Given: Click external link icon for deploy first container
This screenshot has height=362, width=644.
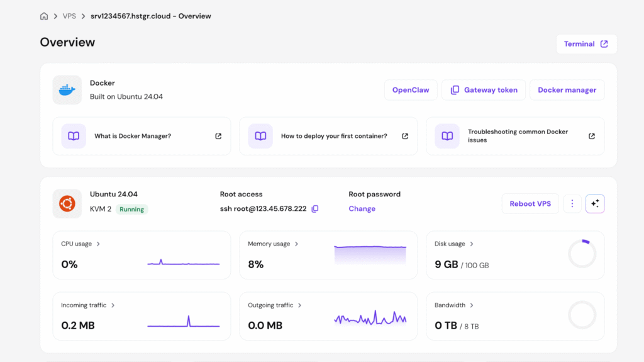Looking at the screenshot, I should pyautogui.click(x=405, y=136).
